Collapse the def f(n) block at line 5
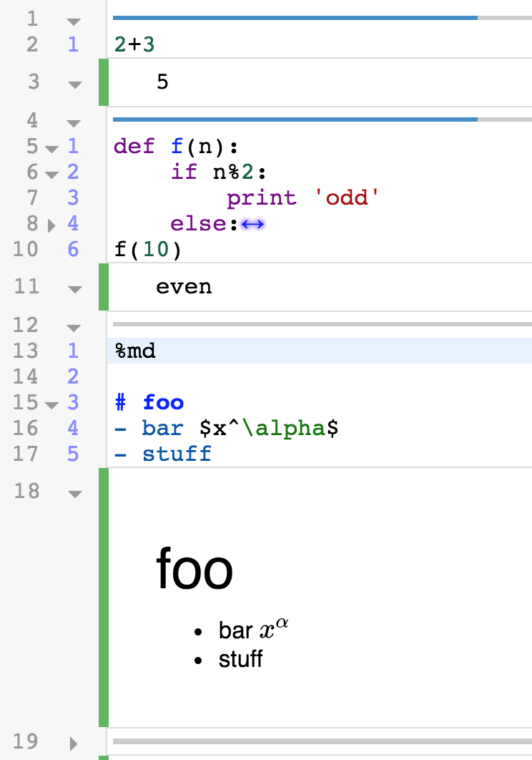532x760 pixels. point(51,149)
